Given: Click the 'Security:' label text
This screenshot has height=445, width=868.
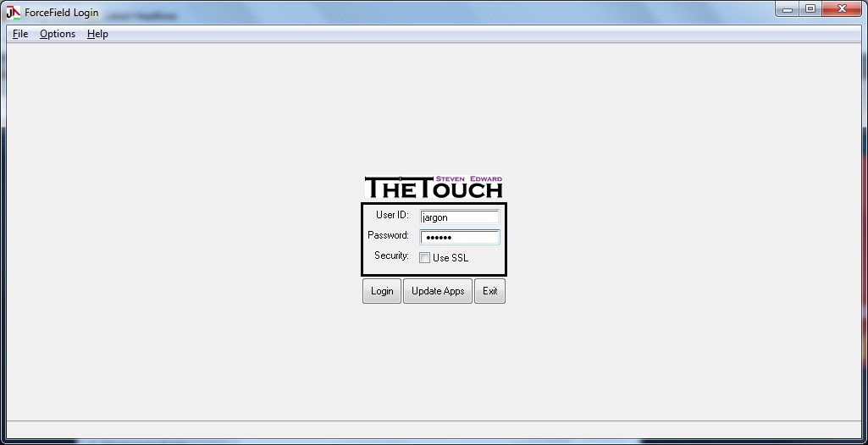Looking at the screenshot, I should 391,255.
